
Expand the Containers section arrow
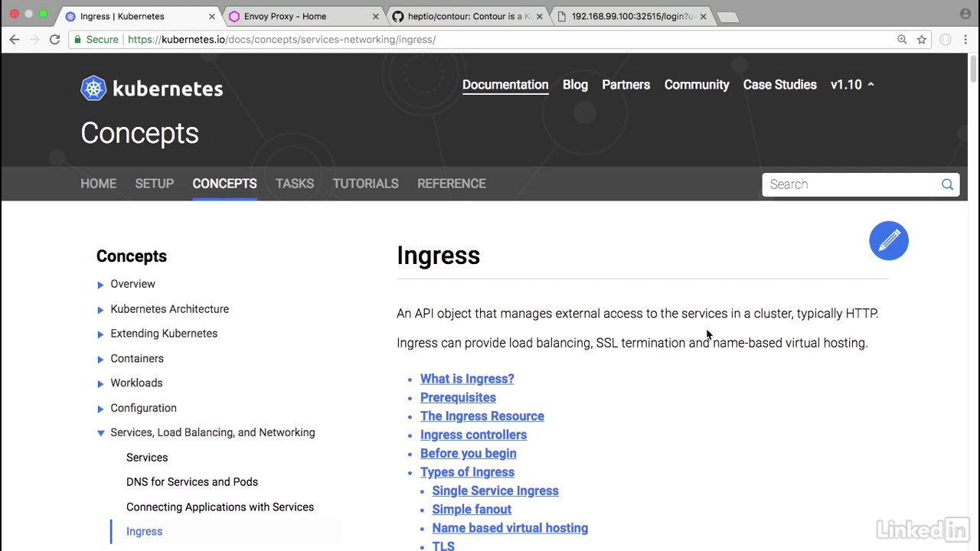click(100, 359)
